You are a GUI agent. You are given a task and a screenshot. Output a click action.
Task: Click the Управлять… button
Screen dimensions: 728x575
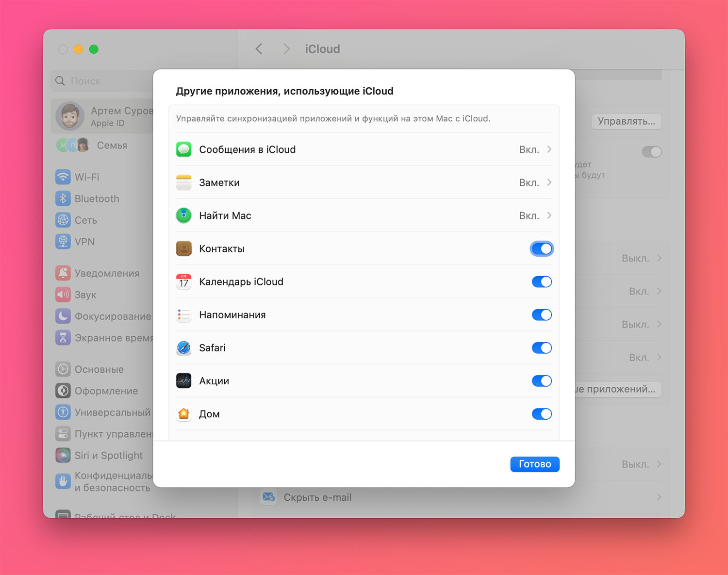click(x=626, y=121)
